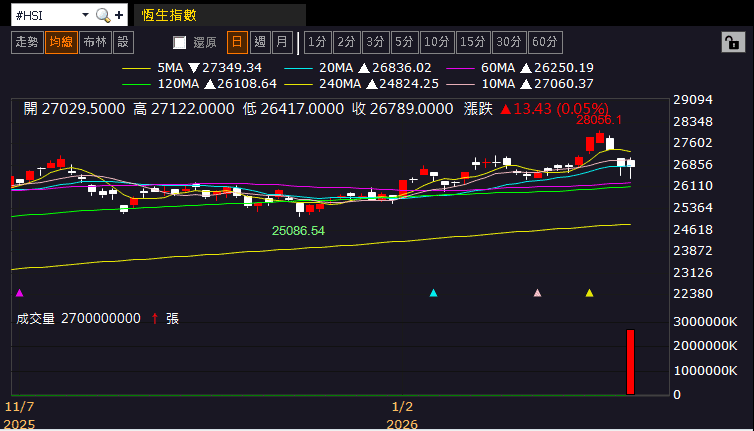Image resolution: width=754 pixels, height=431 pixels.
Task: Switch to the 15分 timeframe
Action: coord(473,42)
